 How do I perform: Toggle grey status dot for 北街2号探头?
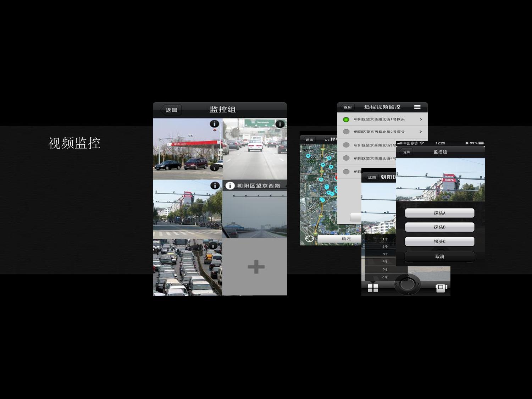tap(346, 132)
